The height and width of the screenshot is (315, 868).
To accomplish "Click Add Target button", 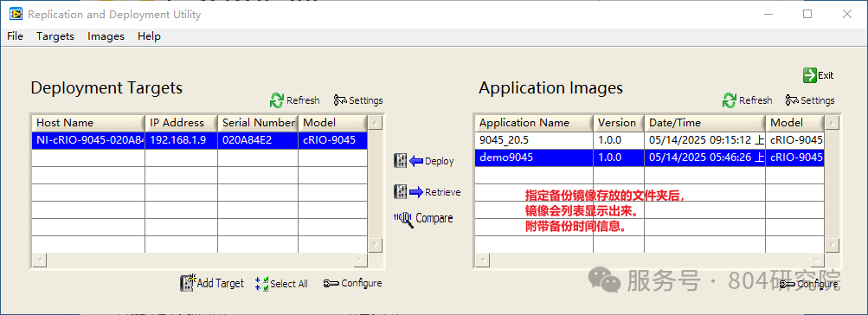I will pos(212,283).
